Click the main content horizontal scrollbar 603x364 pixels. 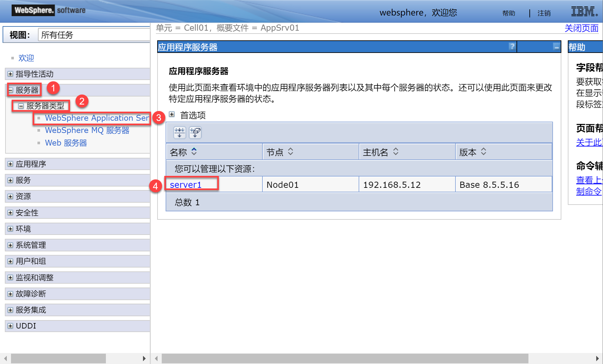click(345, 358)
